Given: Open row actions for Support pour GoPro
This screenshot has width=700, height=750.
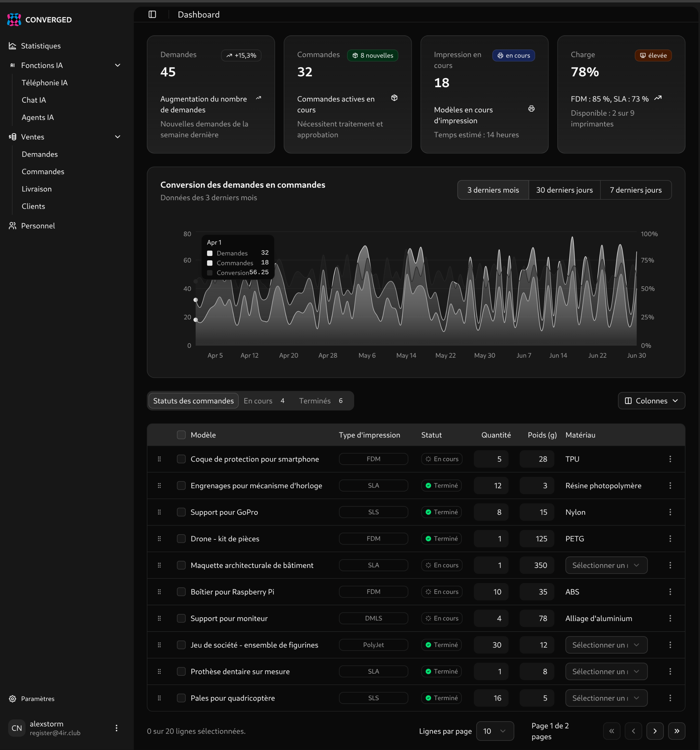Looking at the screenshot, I should 670,512.
